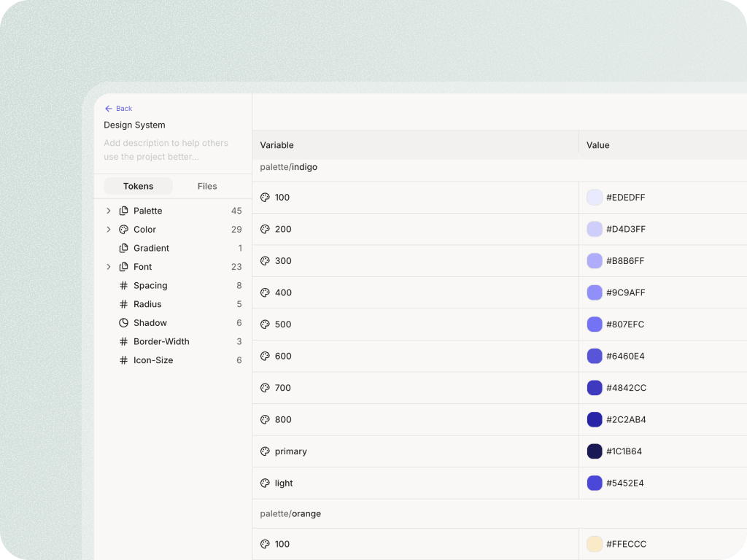Click the palette icon for indigo 600

pos(265,356)
